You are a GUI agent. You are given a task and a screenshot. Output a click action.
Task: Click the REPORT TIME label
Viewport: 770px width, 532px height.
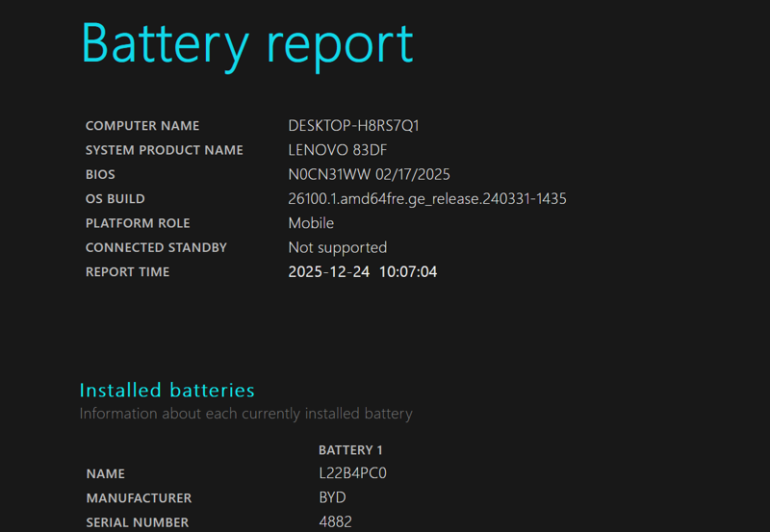127,272
